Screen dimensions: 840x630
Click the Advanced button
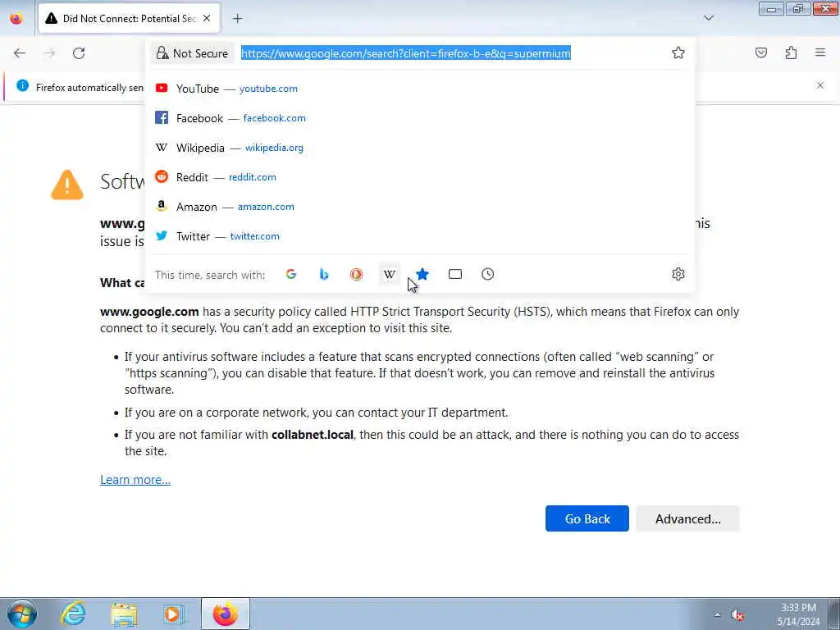688,518
